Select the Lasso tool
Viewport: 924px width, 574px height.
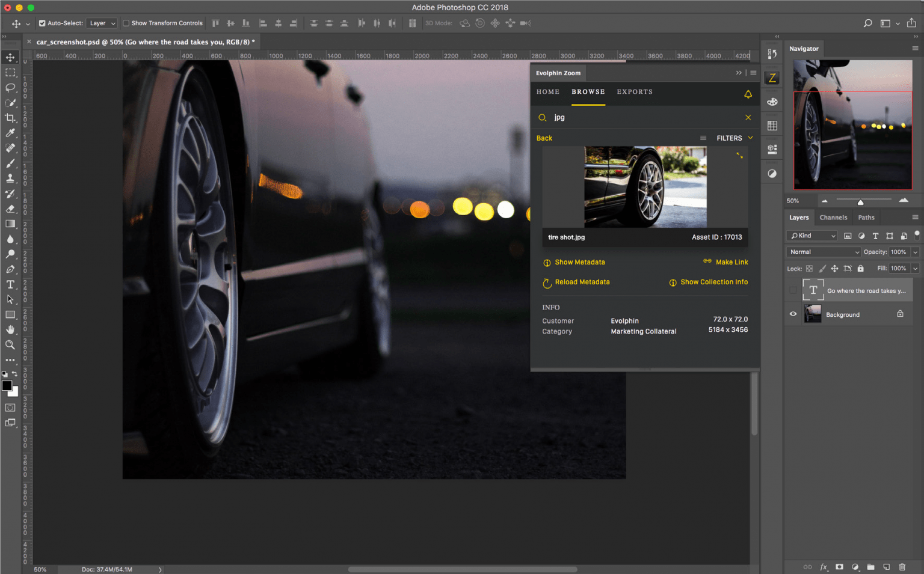pos(10,88)
